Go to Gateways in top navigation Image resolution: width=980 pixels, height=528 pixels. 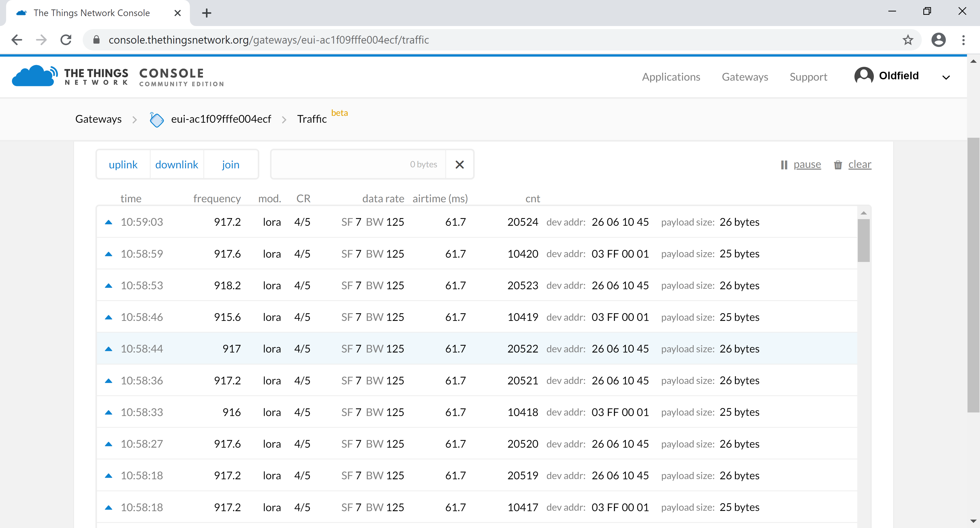[744, 77]
